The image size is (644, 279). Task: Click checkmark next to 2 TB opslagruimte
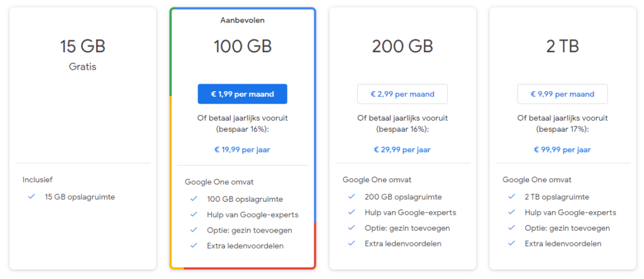511,197
